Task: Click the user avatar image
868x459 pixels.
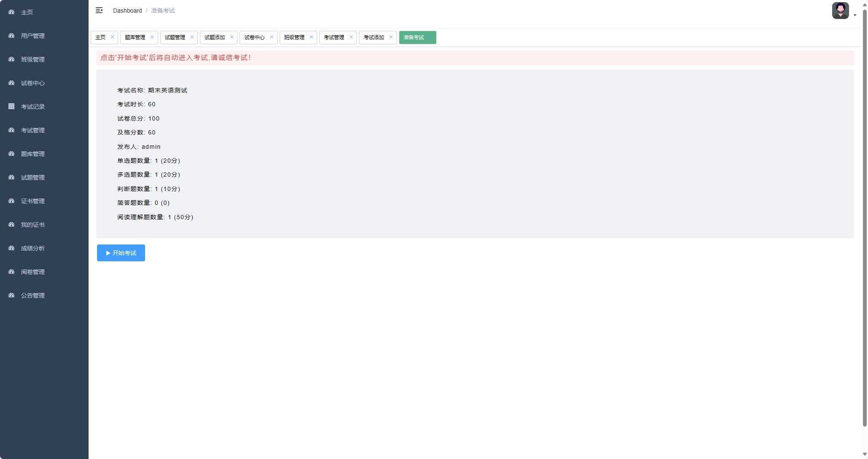Action: point(840,11)
